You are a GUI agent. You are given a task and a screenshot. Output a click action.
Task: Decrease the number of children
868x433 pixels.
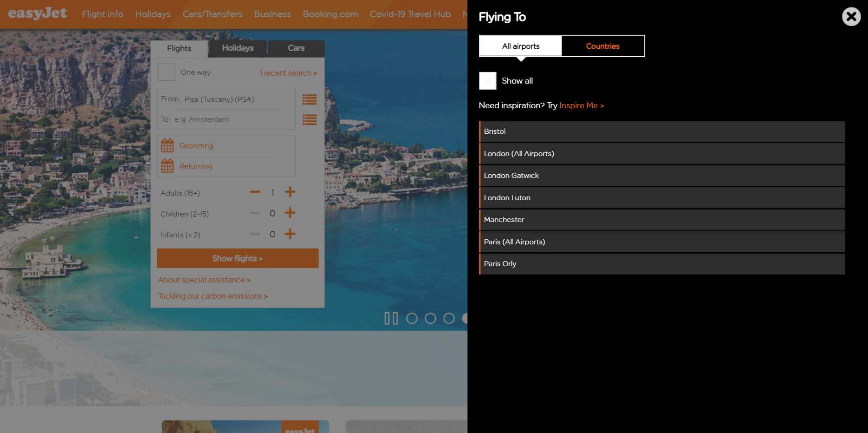click(x=255, y=213)
